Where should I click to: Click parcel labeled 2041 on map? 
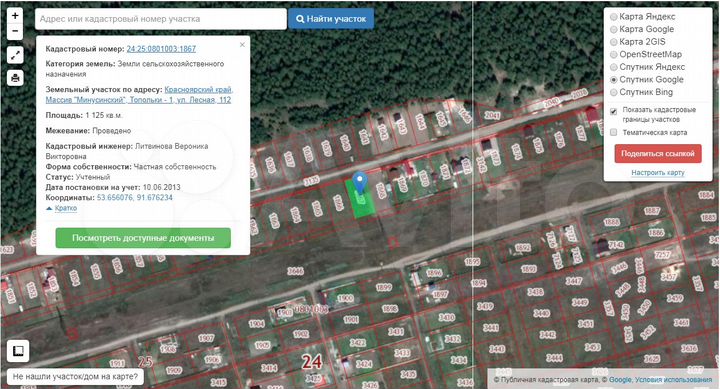pos(492,115)
